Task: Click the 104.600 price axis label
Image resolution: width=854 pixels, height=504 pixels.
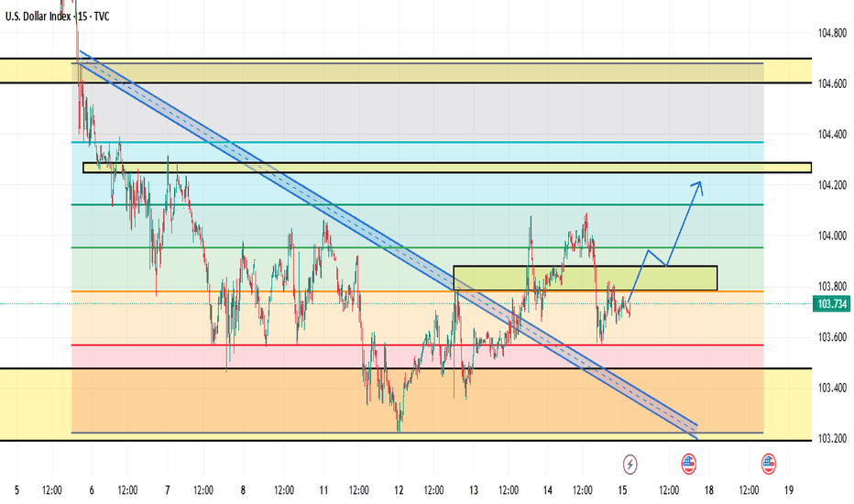Action: tap(832, 84)
